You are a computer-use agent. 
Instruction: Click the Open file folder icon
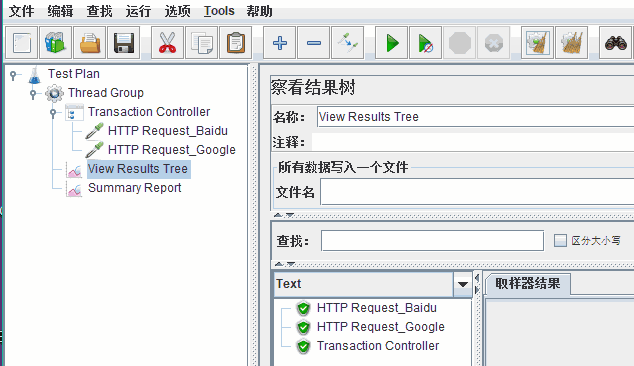pyautogui.click(x=89, y=43)
